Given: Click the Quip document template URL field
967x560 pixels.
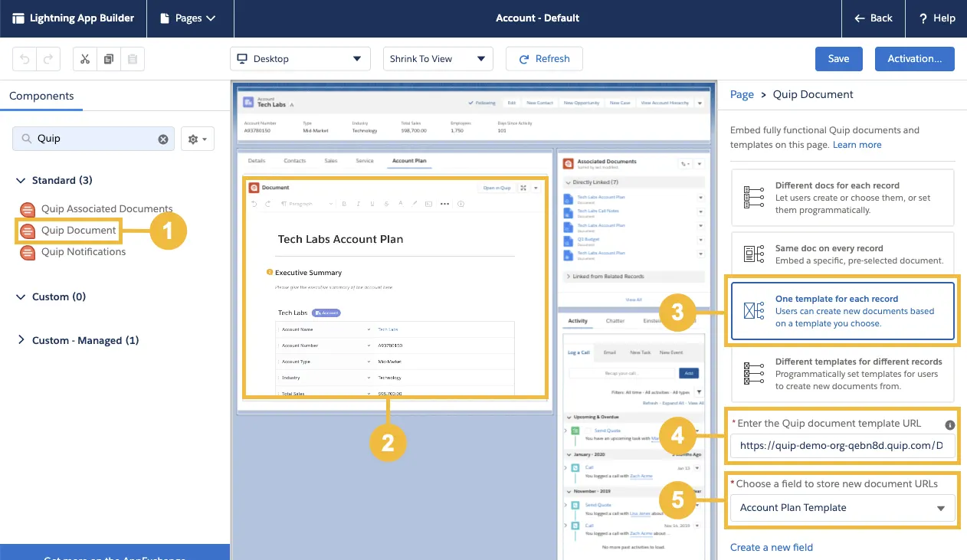Looking at the screenshot, I should [841, 445].
